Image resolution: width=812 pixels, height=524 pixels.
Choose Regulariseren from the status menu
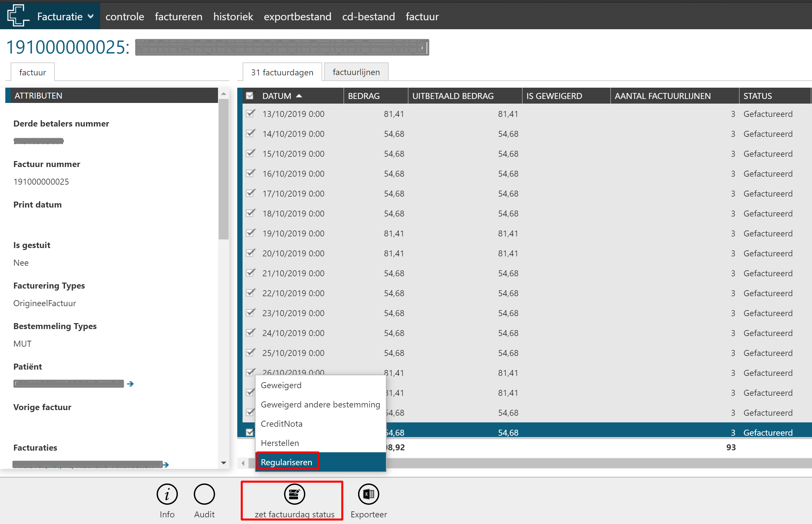[x=287, y=462]
